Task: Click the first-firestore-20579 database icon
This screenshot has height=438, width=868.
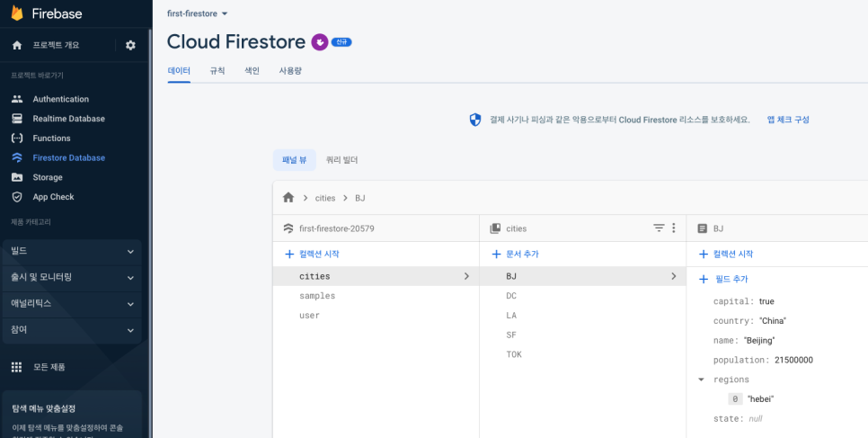Action: click(288, 228)
